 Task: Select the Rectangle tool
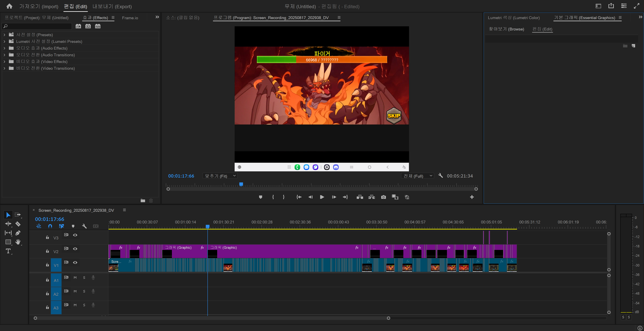pos(8,242)
